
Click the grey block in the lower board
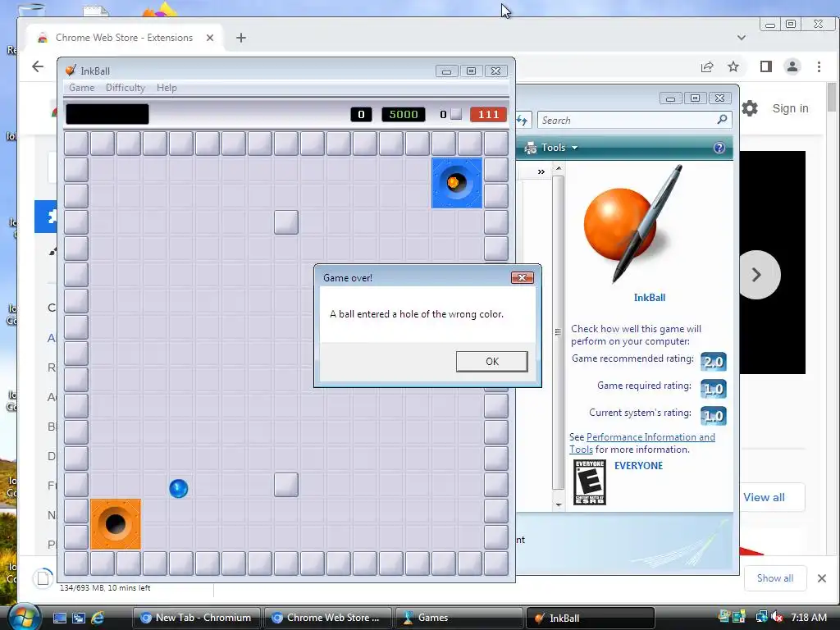pos(286,484)
